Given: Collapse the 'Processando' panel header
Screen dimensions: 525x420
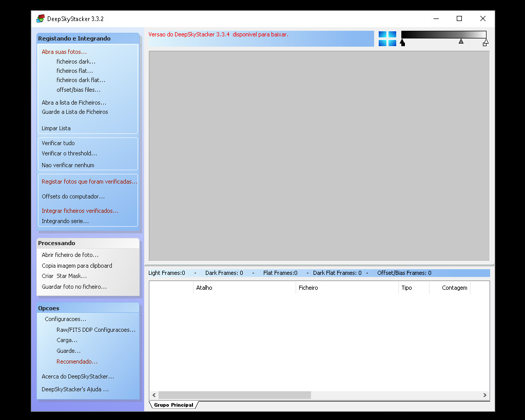Looking at the screenshot, I should click(x=88, y=243).
